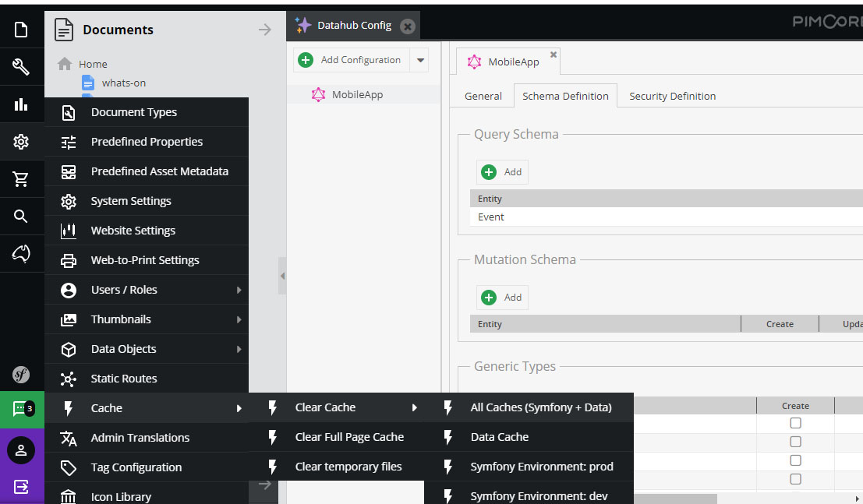Choose Data Cache option
This screenshot has width=863, height=504.
(x=529, y=437)
